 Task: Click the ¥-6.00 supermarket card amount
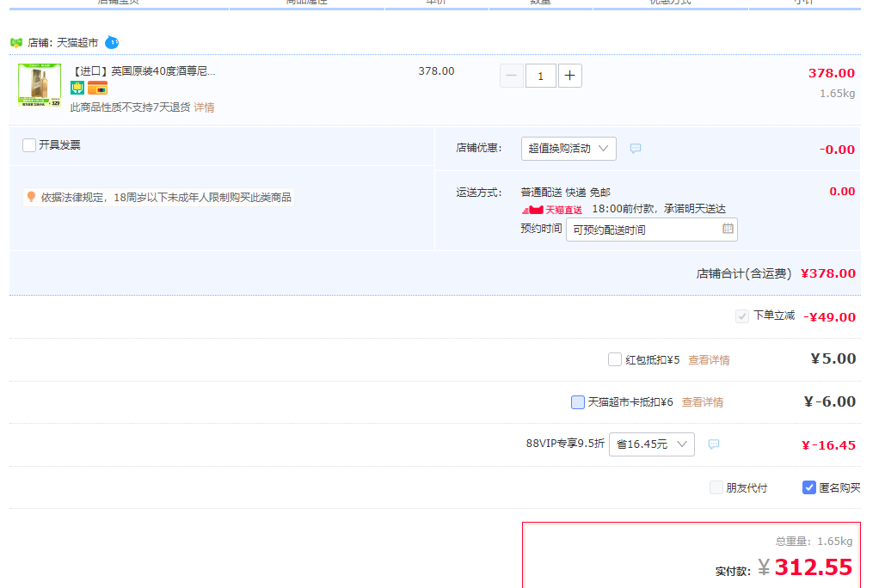(830, 401)
